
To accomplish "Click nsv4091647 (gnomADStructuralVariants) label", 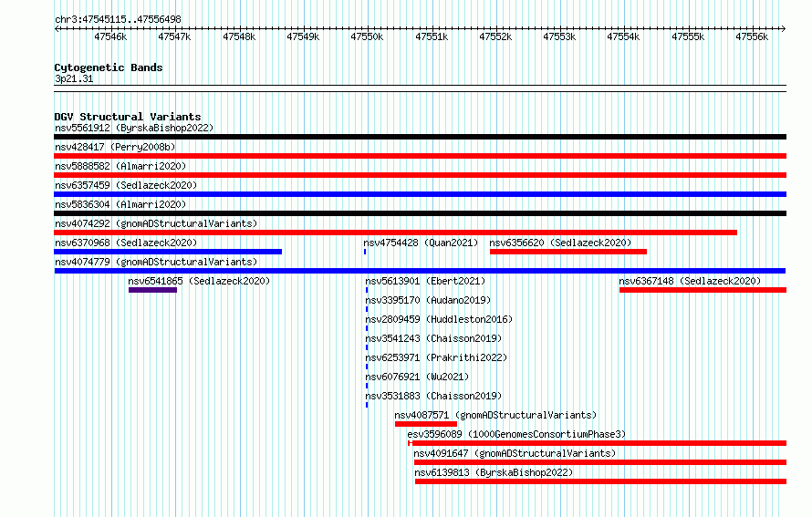I will point(515,453).
